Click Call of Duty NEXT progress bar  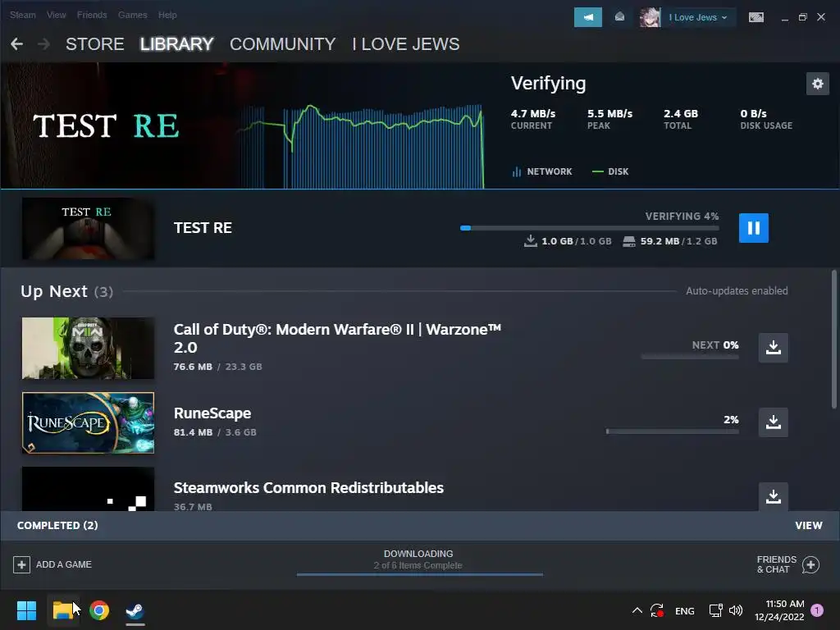point(690,356)
